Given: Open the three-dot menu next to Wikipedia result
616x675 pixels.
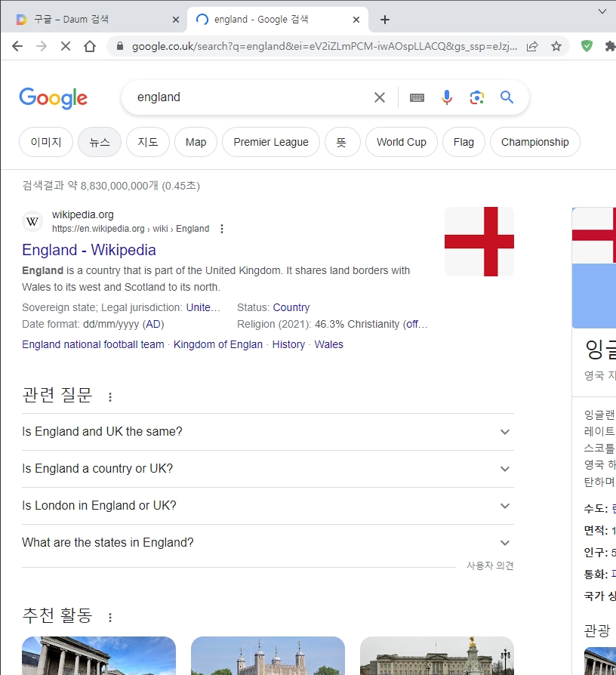Looking at the screenshot, I should [x=221, y=228].
